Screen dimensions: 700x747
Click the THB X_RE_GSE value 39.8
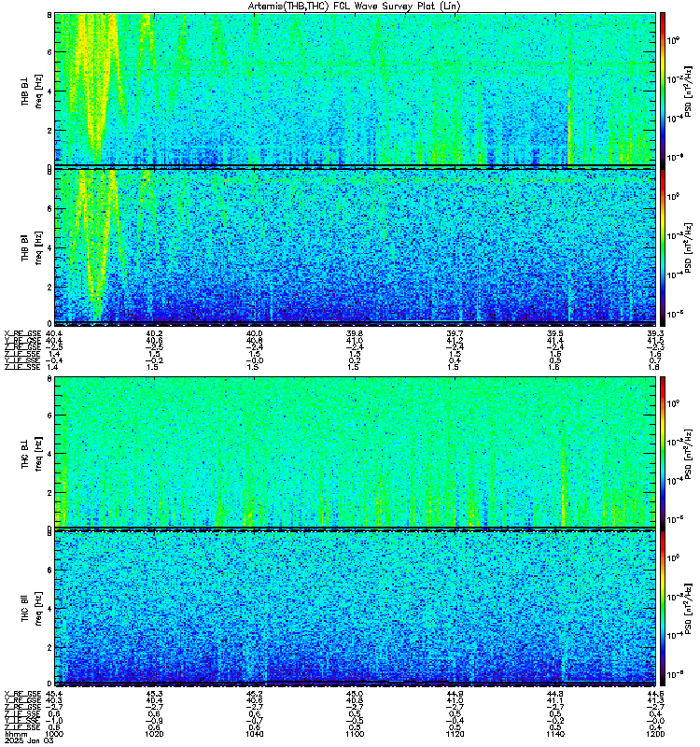355,334
